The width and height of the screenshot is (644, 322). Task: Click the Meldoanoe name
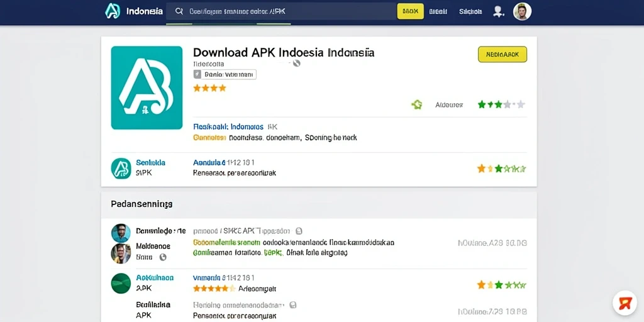(x=153, y=247)
